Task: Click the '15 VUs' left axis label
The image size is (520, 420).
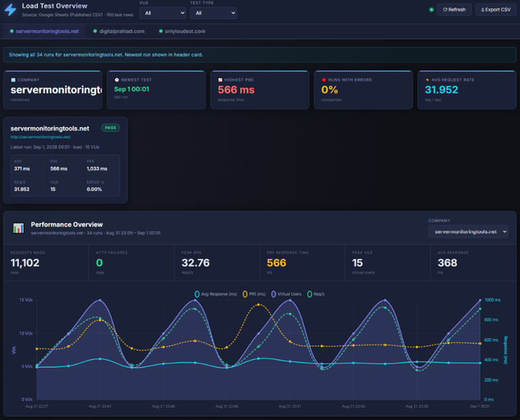Action: click(26, 300)
